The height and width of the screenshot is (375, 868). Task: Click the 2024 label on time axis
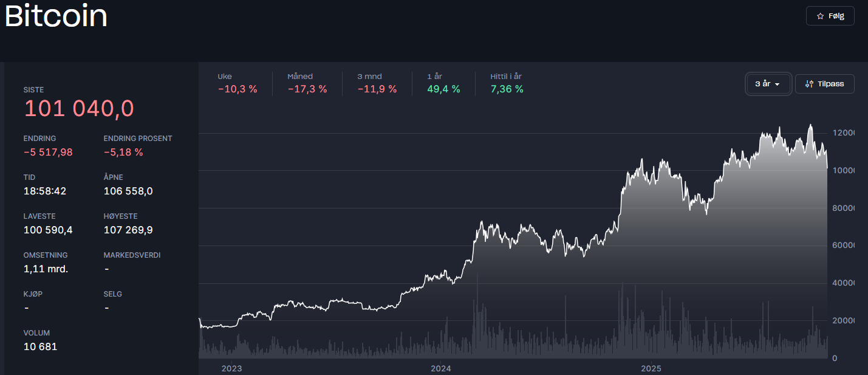click(x=440, y=368)
